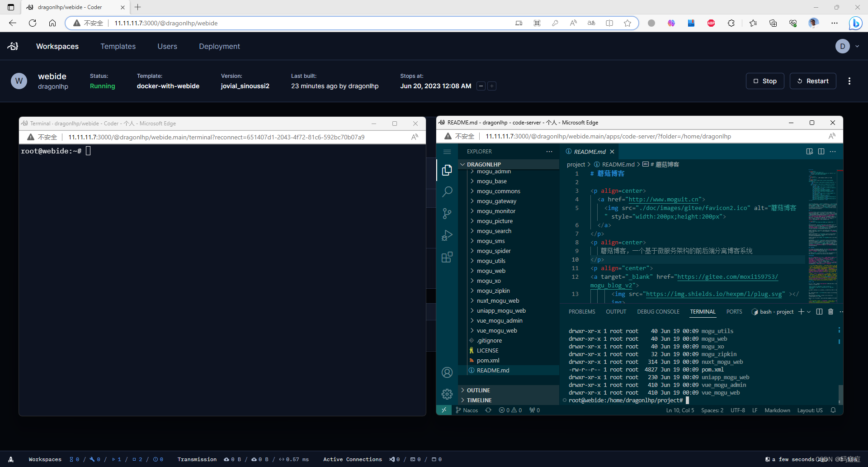Open the split terminal control
868x467 pixels.
[x=820, y=311]
